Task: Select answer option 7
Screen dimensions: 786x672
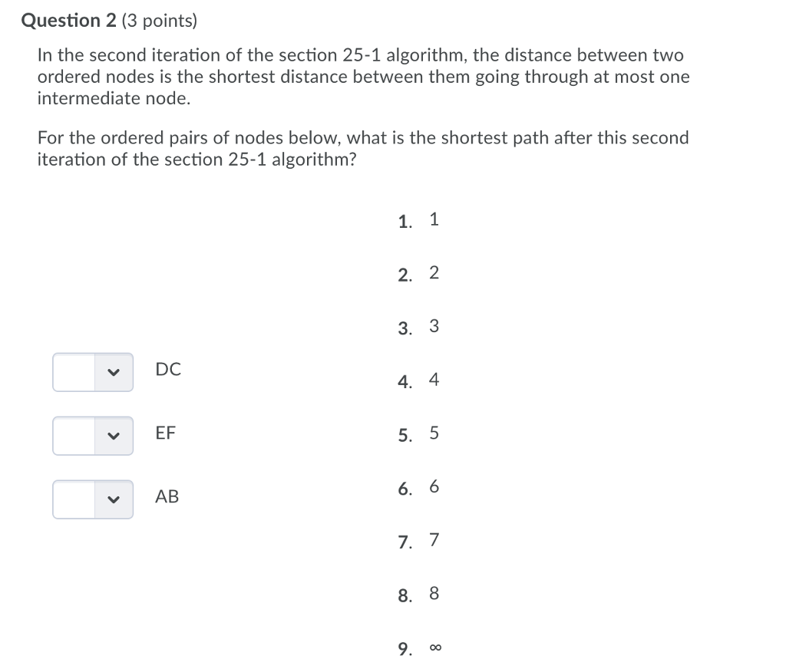Action: pyautogui.click(x=434, y=539)
